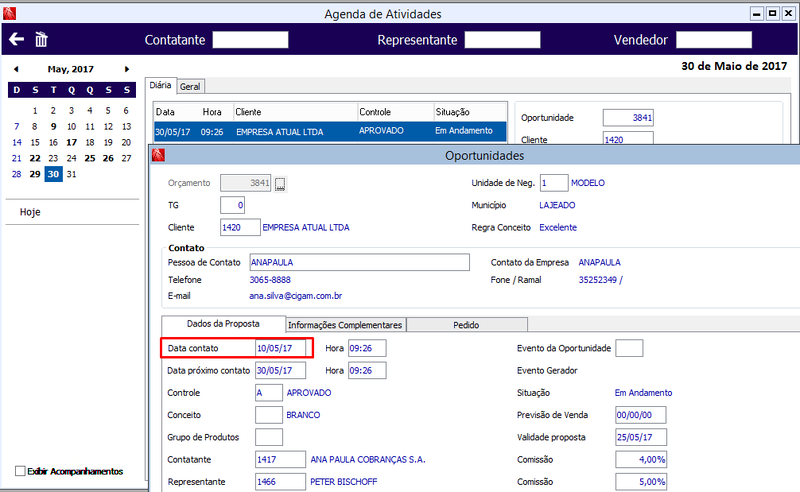Select calendar day 30
Screen dimensions: 800x492
pyautogui.click(x=53, y=174)
